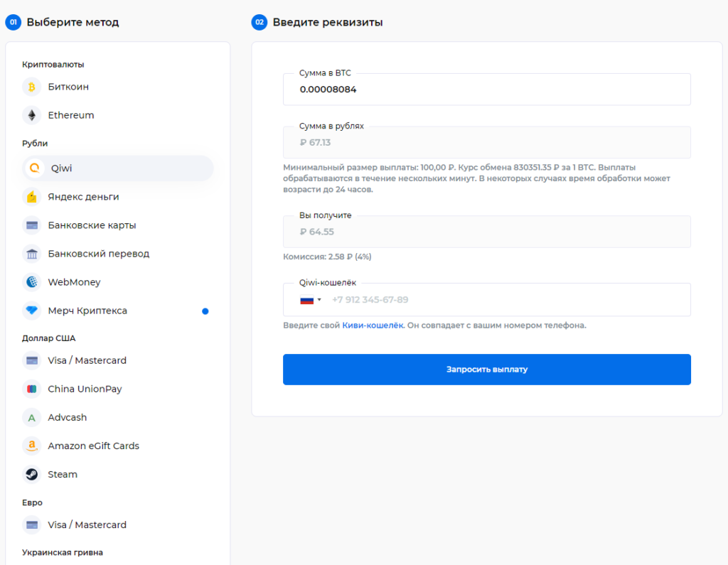Click the Яндекс деньги wallet icon
This screenshot has height=565, width=728.
tap(31, 197)
